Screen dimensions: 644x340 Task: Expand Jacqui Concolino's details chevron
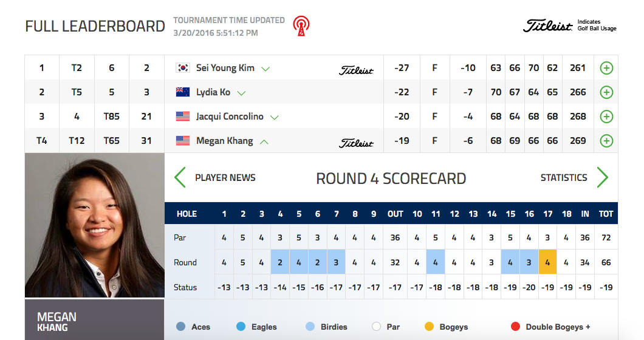click(x=275, y=117)
